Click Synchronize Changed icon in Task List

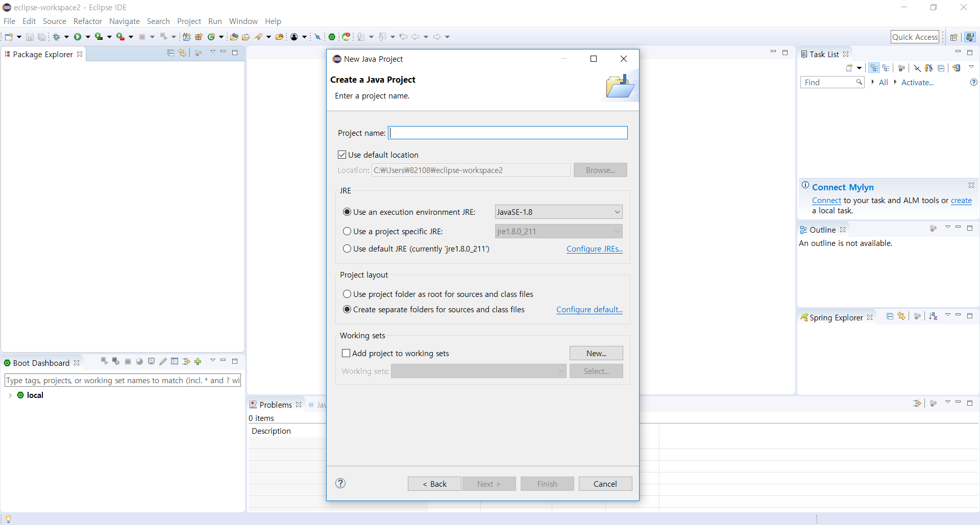(x=957, y=68)
